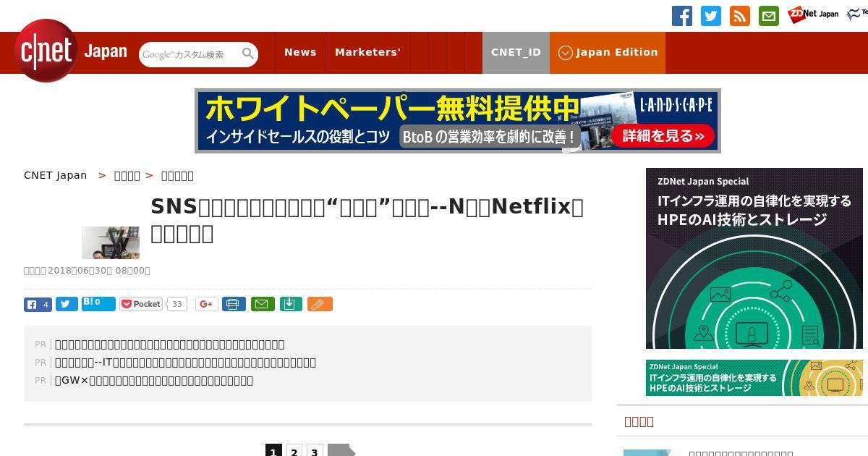Focus the Google custom search field
This screenshot has width=868, height=456.
point(190,54)
